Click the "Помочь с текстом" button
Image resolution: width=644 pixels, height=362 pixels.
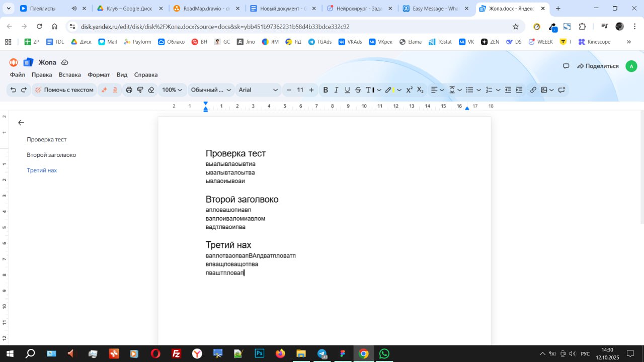(x=64, y=90)
